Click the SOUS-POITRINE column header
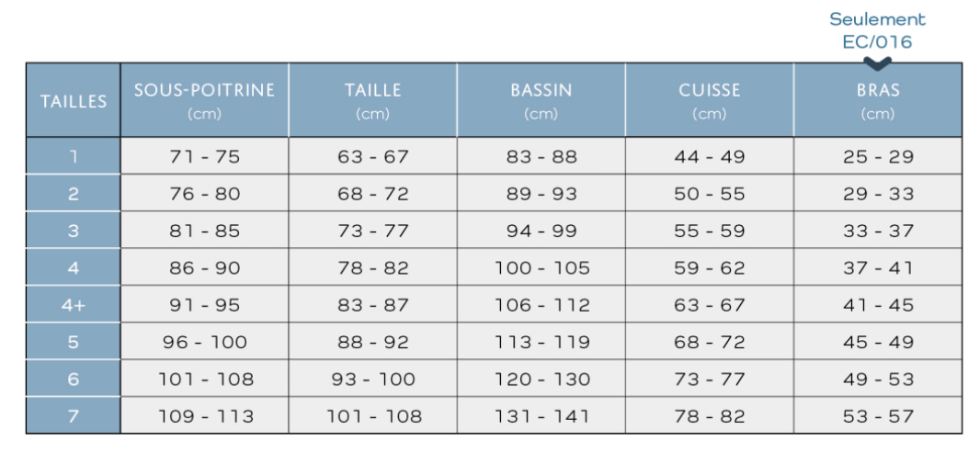 204,101
